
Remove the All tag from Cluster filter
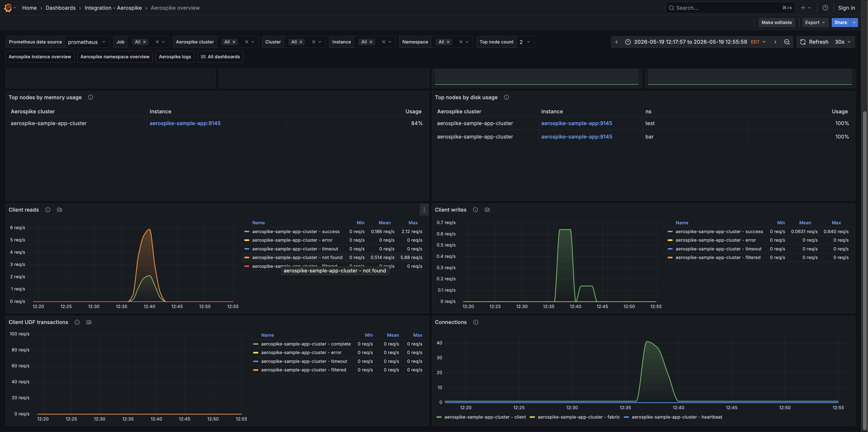point(301,42)
